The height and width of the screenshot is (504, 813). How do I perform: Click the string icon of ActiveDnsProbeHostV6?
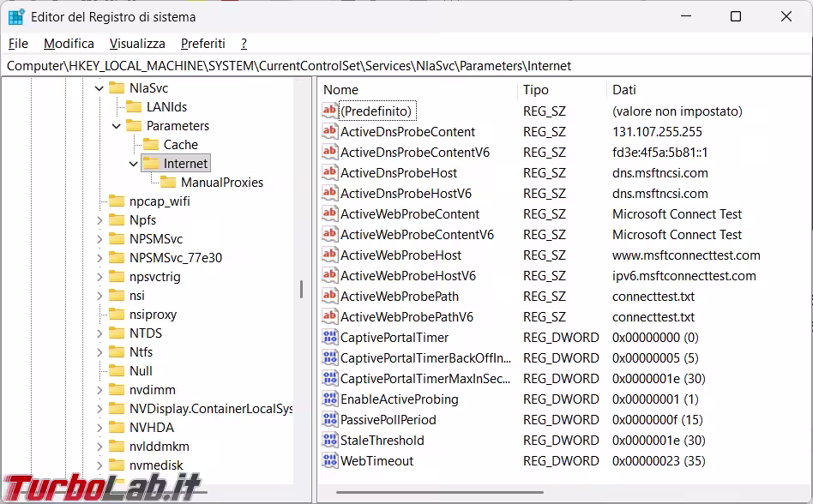330,193
